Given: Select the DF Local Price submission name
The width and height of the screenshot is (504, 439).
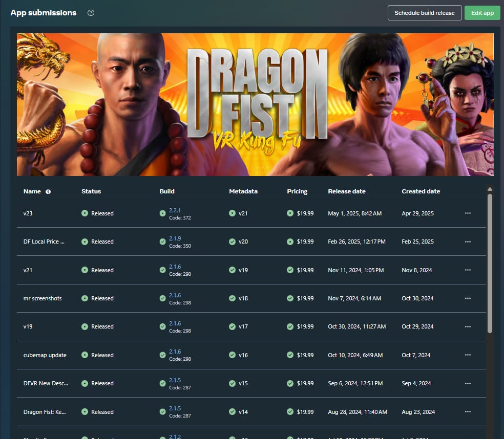Looking at the screenshot, I should point(44,242).
